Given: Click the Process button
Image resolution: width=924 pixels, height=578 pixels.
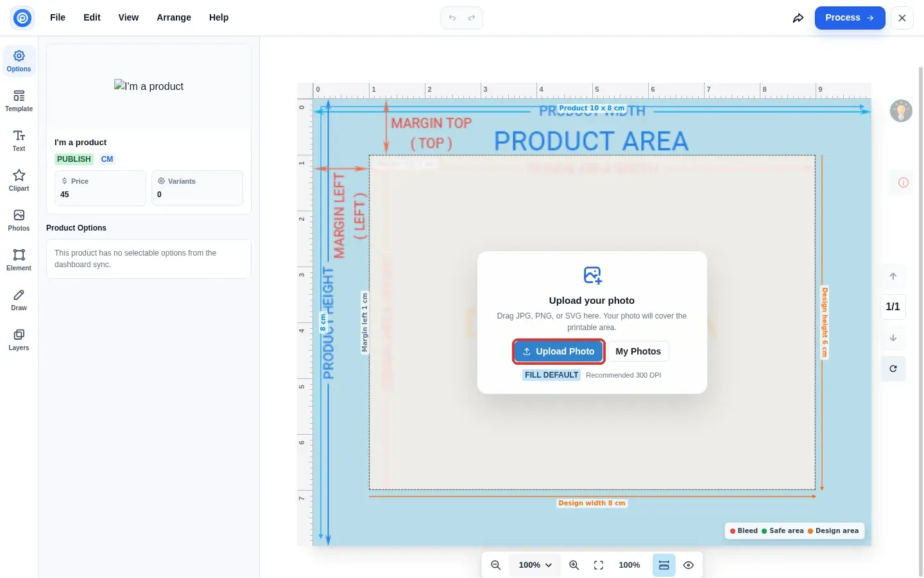Looking at the screenshot, I should tap(850, 18).
